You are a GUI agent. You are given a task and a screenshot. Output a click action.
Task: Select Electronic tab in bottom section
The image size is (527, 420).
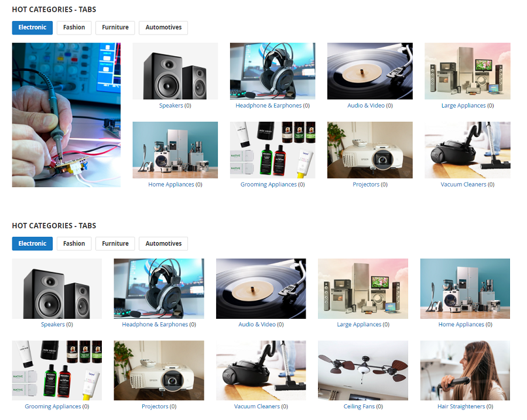point(32,244)
